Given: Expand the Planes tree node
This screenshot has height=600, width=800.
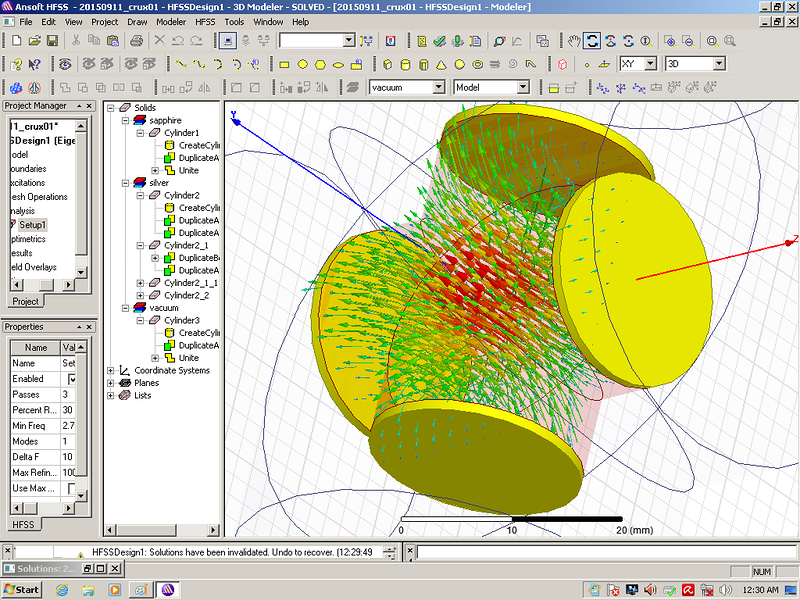Looking at the screenshot, I should (110, 383).
